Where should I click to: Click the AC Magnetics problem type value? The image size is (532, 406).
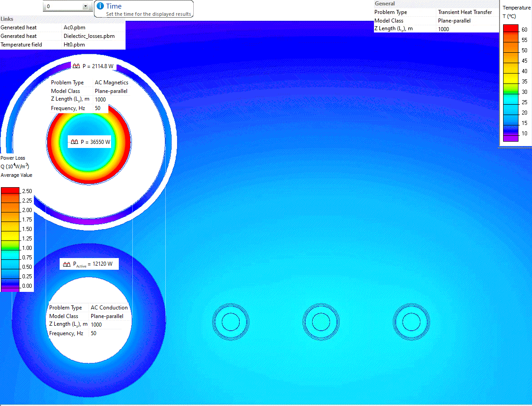pos(111,83)
